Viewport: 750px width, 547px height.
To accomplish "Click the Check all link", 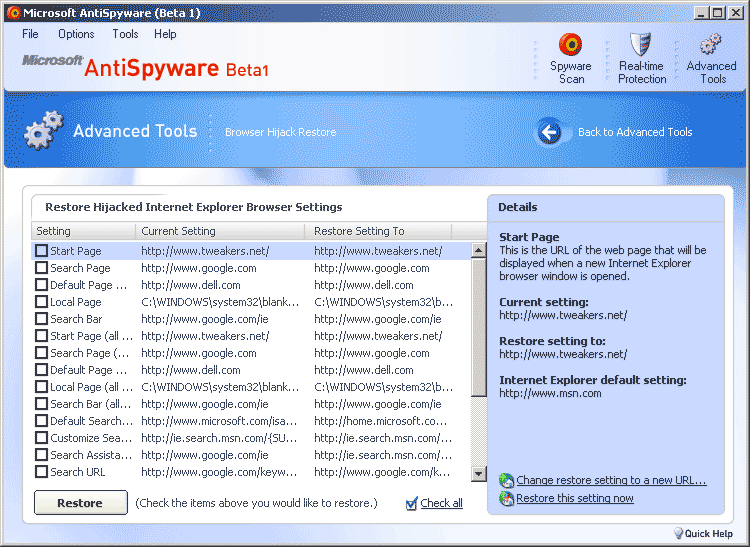I will coord(441,503).
